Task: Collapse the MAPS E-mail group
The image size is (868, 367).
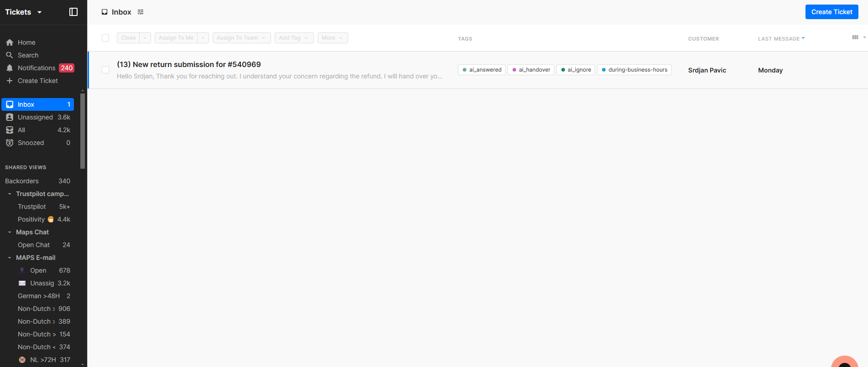Action: point(10,258)
